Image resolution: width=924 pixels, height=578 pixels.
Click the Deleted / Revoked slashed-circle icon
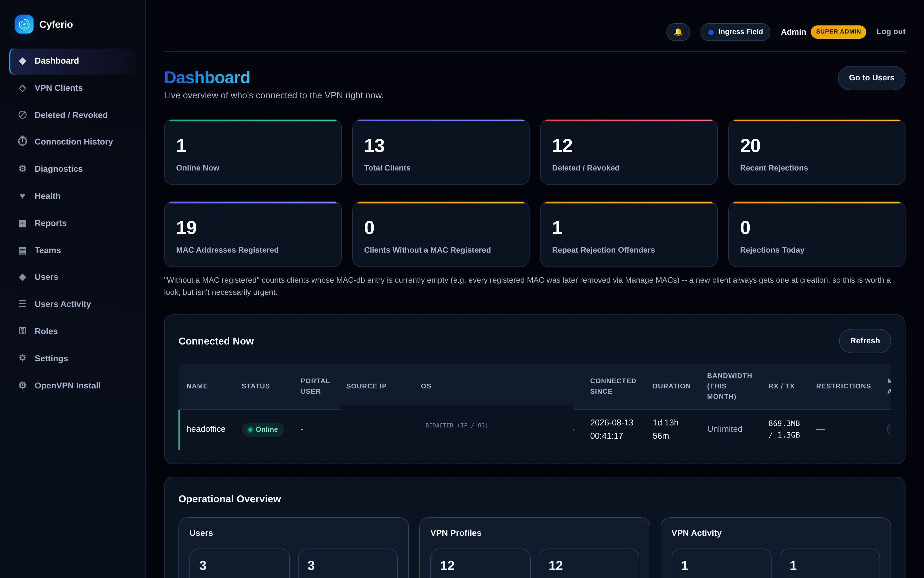pyautogui.click(x=23, y=115)
